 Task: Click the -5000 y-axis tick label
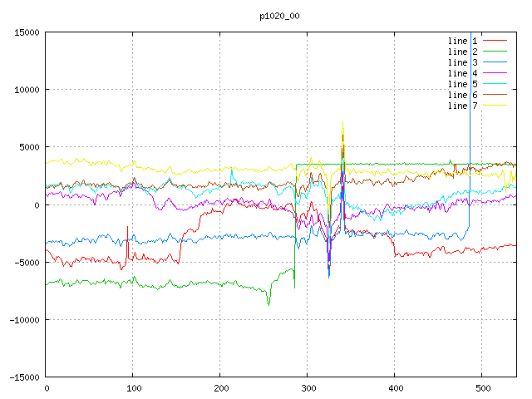click(26, 263)
